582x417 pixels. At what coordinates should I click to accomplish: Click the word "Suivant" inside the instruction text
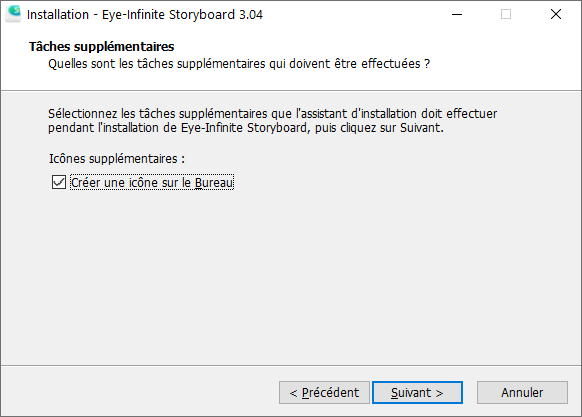[x=421, y=128]
